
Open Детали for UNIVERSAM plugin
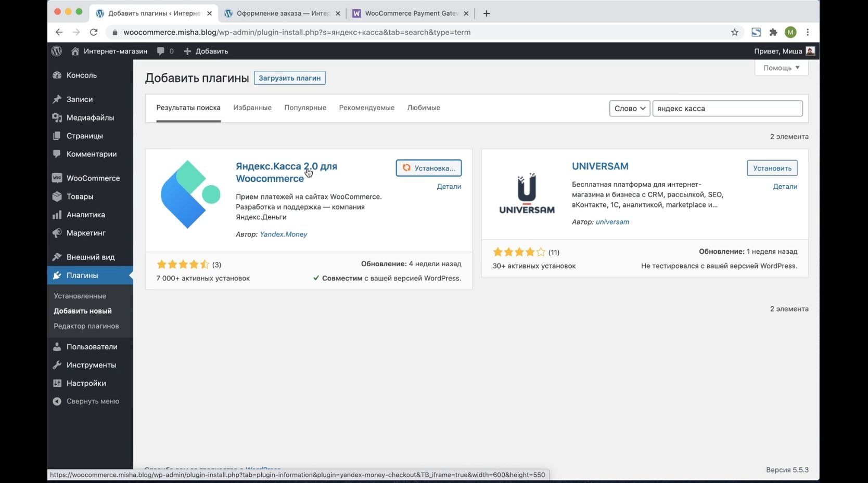point(785,187)
